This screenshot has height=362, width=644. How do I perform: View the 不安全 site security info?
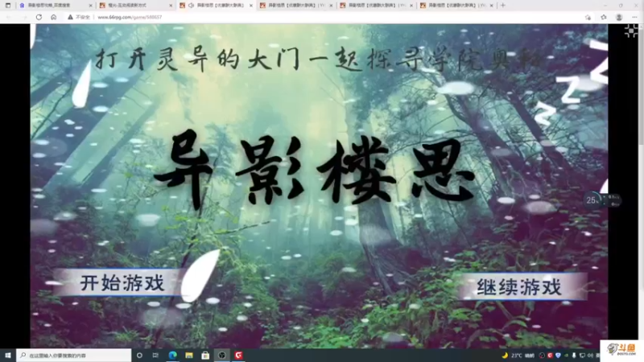(79, 17)
